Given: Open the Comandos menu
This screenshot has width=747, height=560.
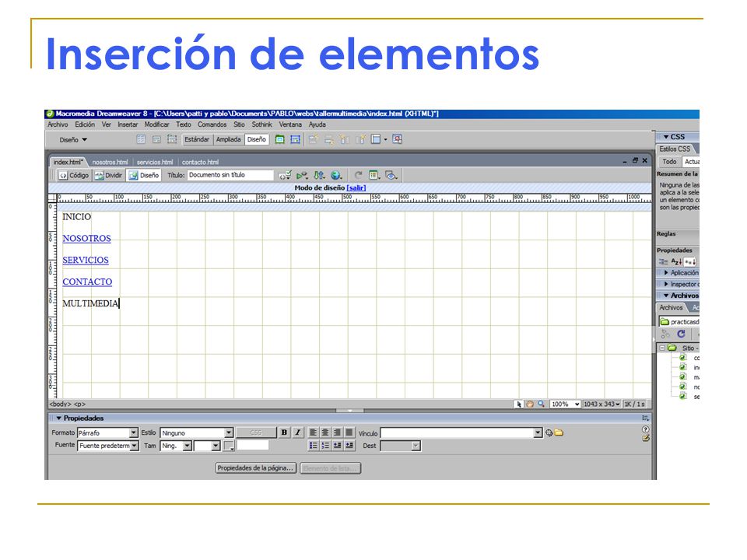Looking at the screenshot, I should 212,124.
